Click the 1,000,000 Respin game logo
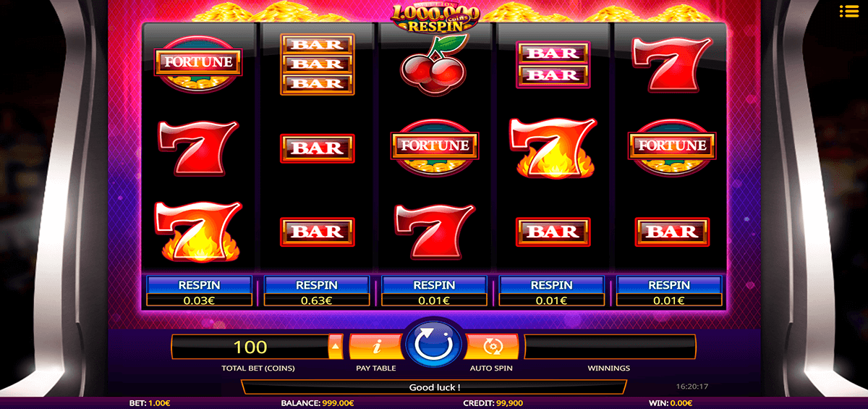868x409 pixels. [435, 17]
